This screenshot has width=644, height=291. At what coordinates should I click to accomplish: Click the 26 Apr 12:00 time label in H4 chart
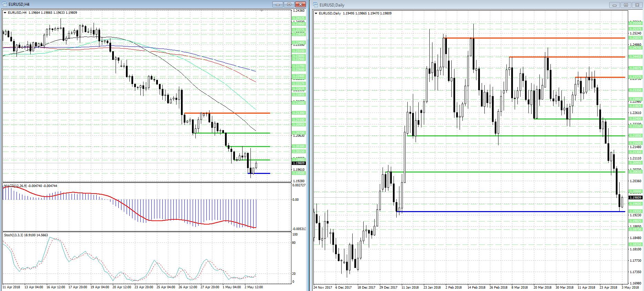188,287
